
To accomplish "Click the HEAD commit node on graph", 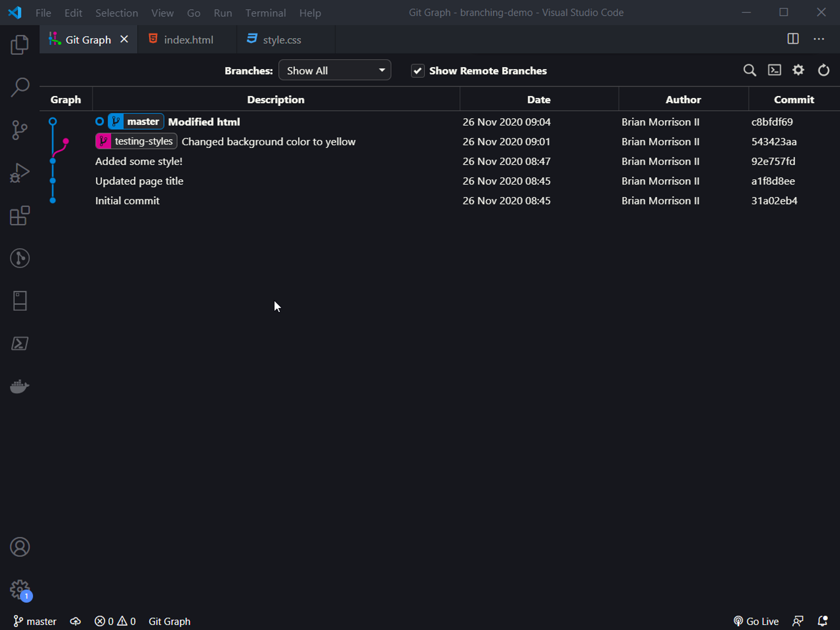I will point(52,122).
